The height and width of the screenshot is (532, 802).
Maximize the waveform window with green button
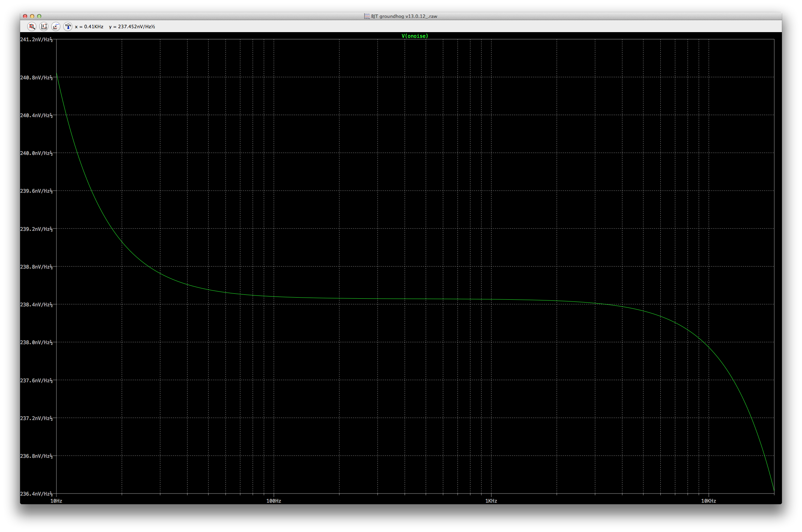point(39,16)
